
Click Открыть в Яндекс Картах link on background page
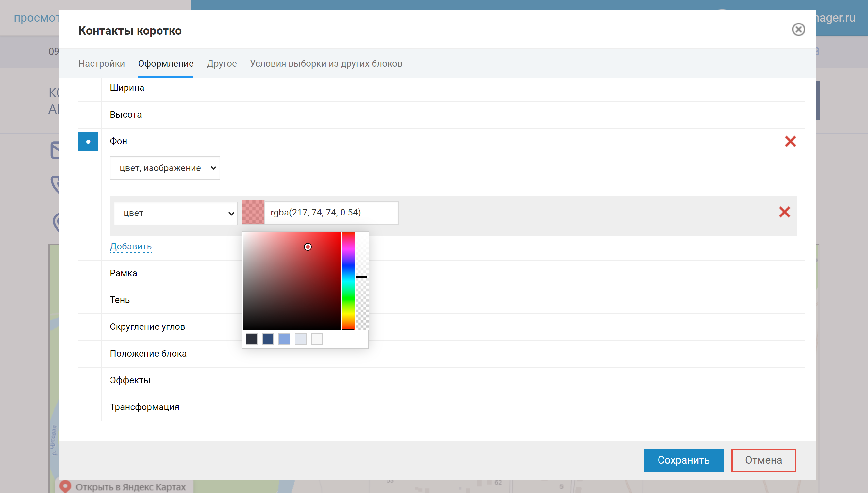[130, 487]
